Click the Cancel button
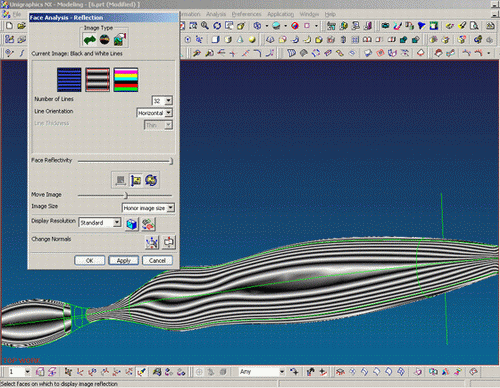Viewport: 500px width, 388px height. click(x=157, y=260)
